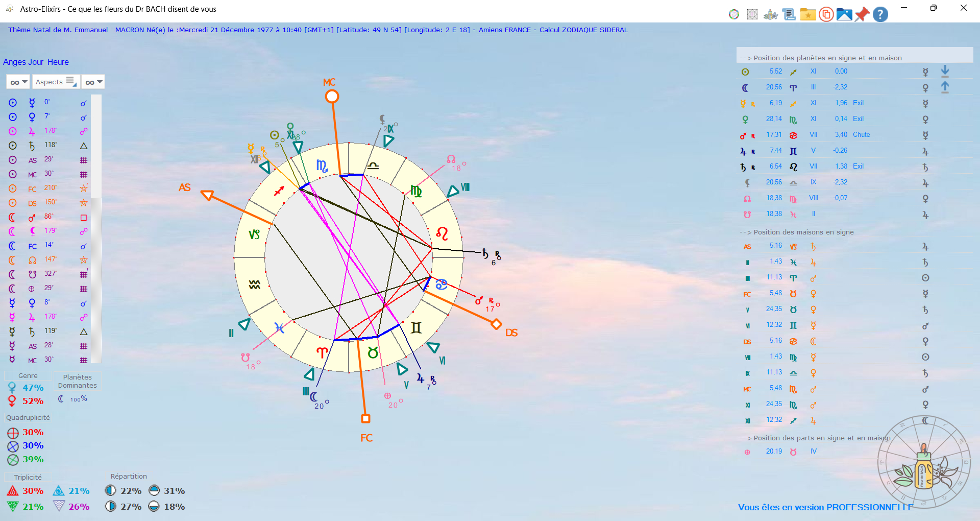Screen dimensions: 980x521
Task: Select the Sun–Jupiter 178° opposition aspect row
Action: coord(48,131)
